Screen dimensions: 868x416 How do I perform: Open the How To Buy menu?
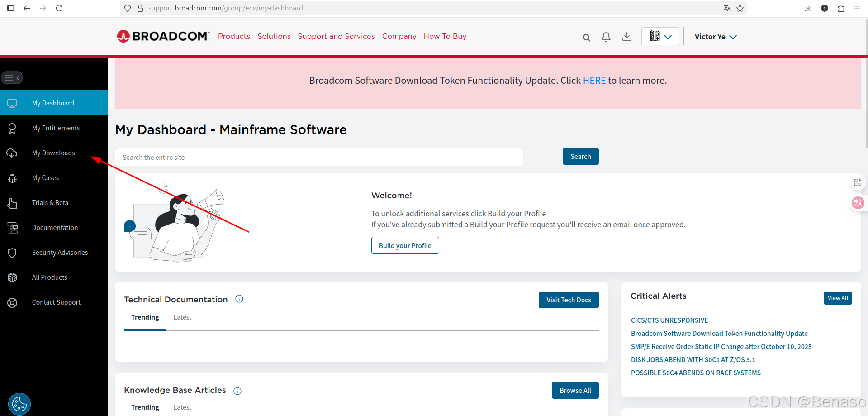point(445,36)
